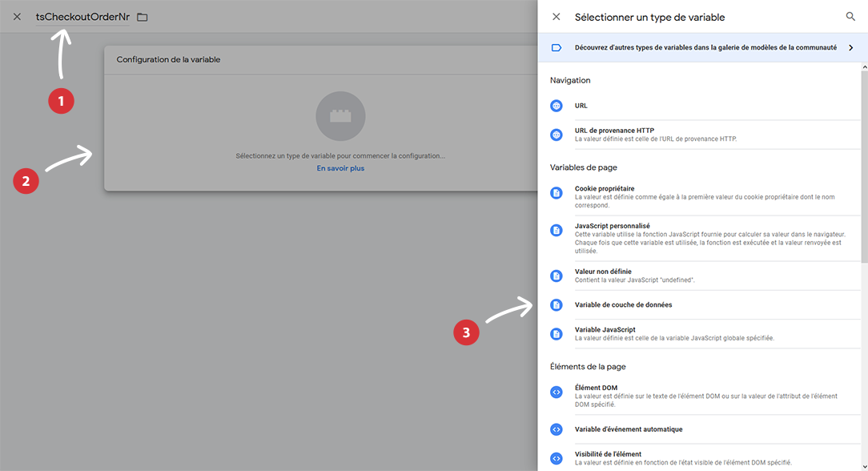
Task: Choose URL de provenance HTTP variable
Action: point(705,135)
